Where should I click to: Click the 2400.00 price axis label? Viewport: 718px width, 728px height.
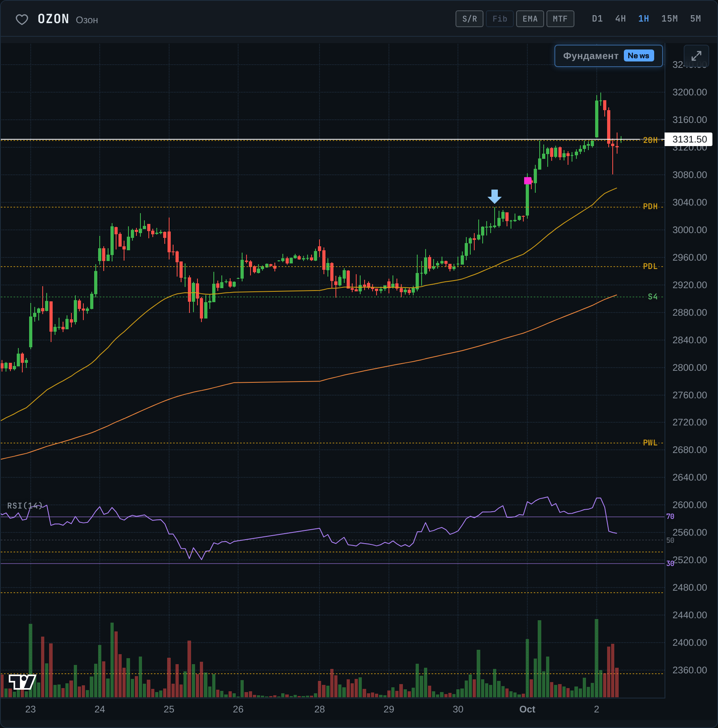point(690,643)
